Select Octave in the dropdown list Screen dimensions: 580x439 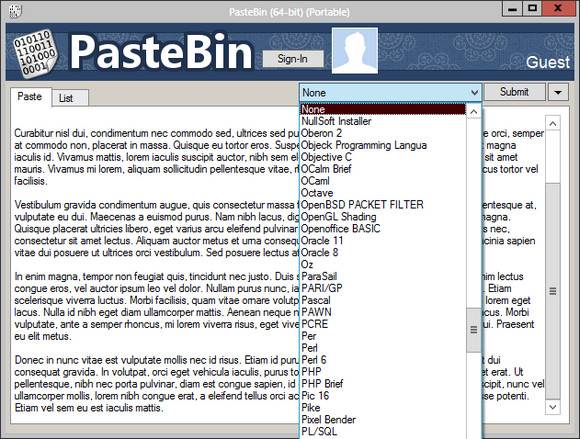(383, 193)
